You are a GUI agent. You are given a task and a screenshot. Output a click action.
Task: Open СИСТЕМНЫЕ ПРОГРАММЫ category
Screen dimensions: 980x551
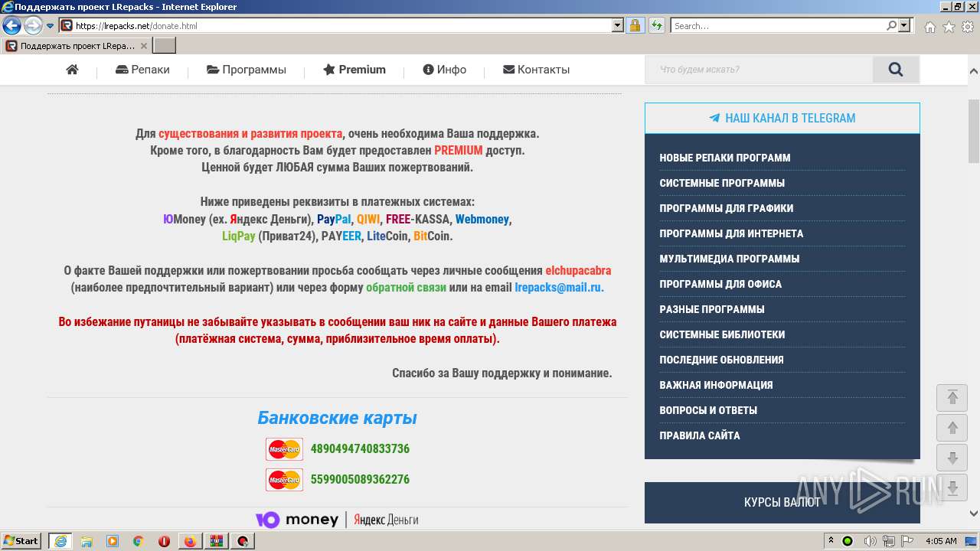(722, 183)
